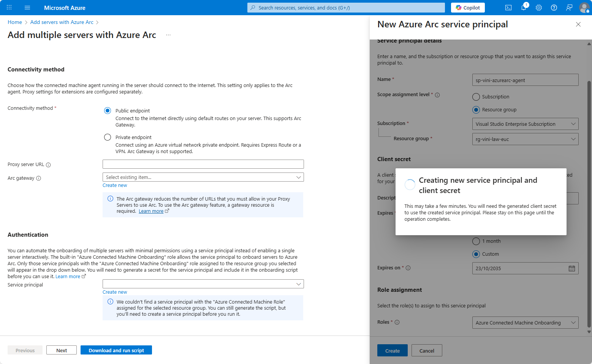Click the feedback icon in header
The image size is (592, 364).
[x=569, y=8]
